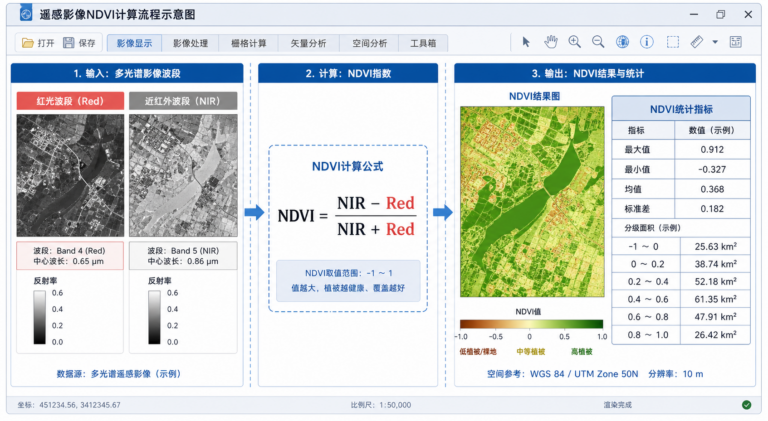Click the 分级面积 (示例) row
This screenshot has width=768, height=421.
click(681, 228)
